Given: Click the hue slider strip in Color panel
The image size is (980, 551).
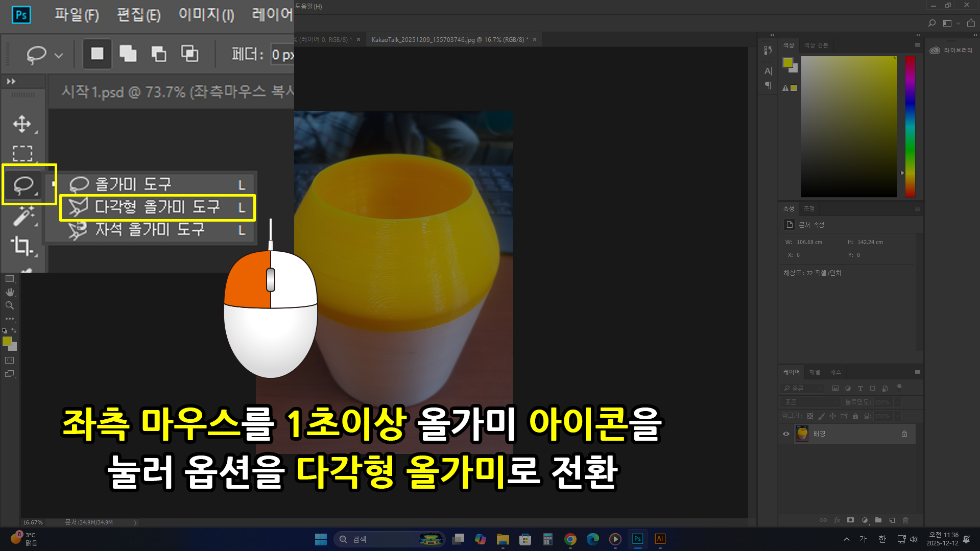Looking at the screenshot, I should click(910, 126).
